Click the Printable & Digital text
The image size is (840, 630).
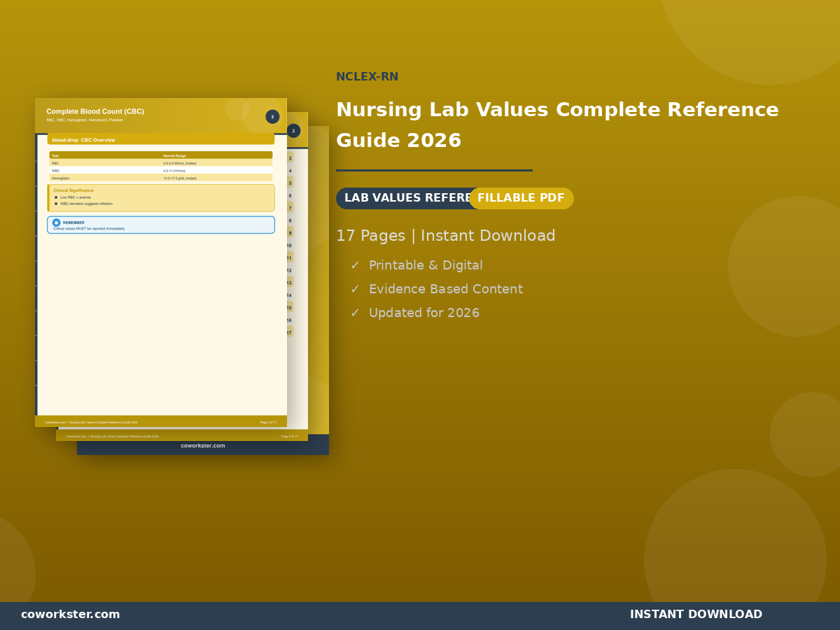pos(426,266)
